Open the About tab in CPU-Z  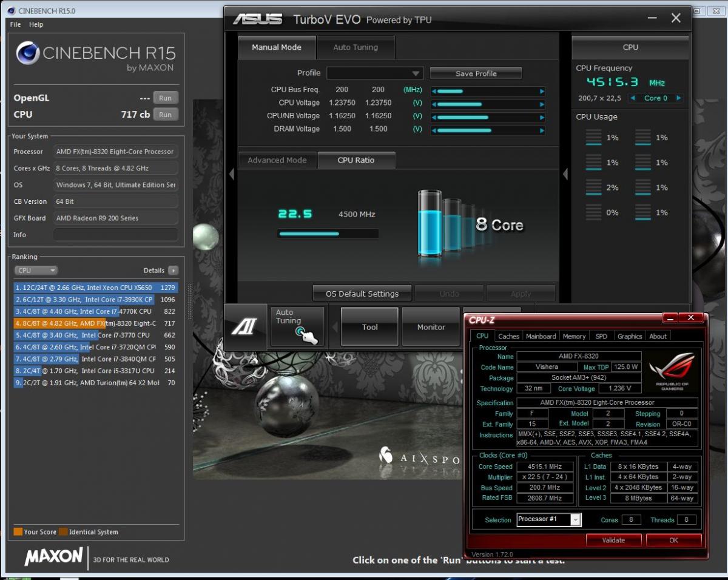point(658,336)
